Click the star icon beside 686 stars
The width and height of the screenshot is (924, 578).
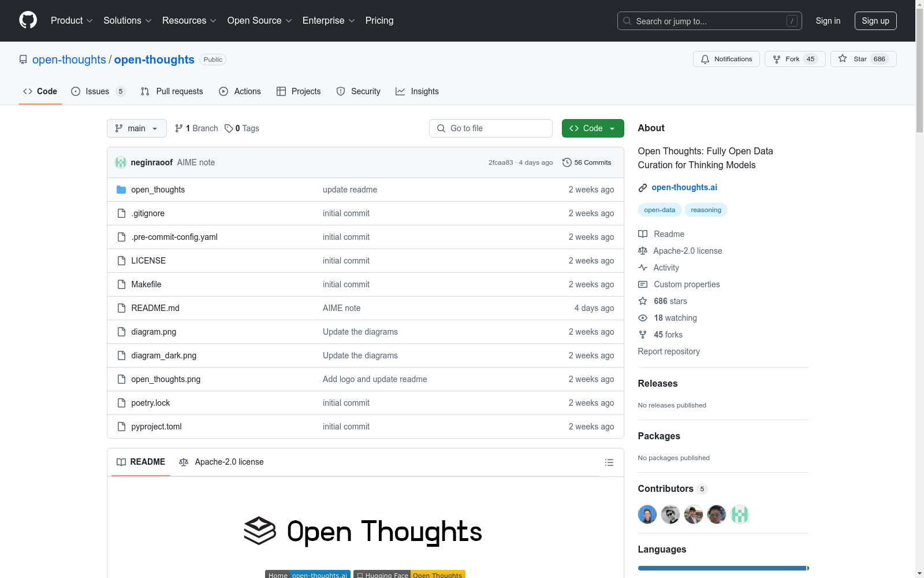pos(643,301)
